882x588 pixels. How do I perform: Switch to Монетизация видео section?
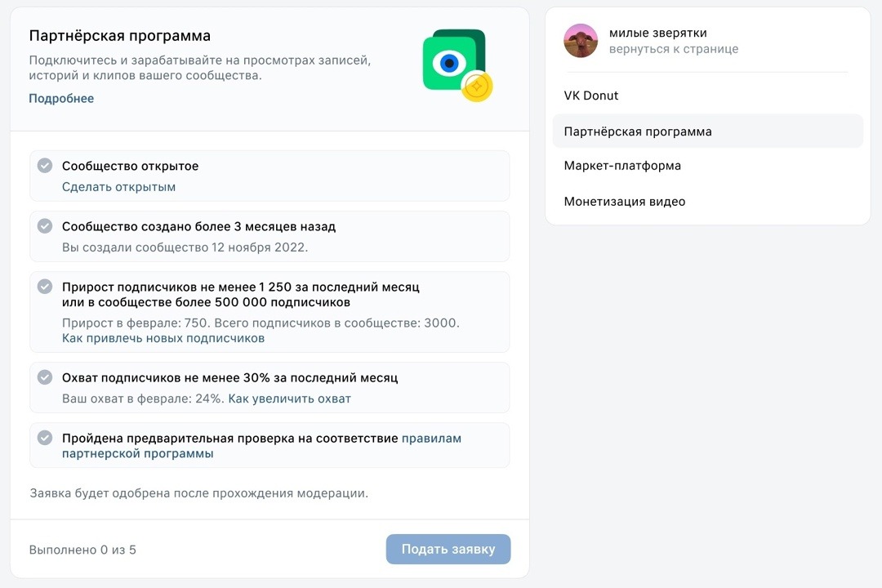click(x=625, y=201)
